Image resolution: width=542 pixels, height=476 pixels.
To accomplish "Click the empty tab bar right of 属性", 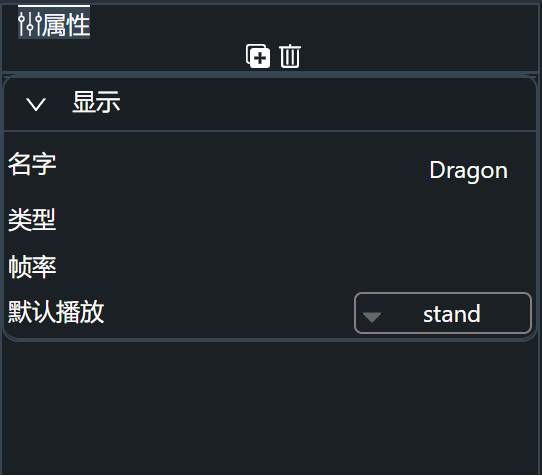I will (x=311, y=22).
